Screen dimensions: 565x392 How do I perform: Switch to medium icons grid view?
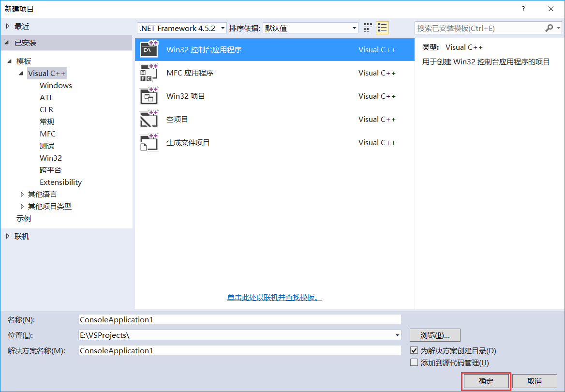pyautogui.click(x=367, y=28)
